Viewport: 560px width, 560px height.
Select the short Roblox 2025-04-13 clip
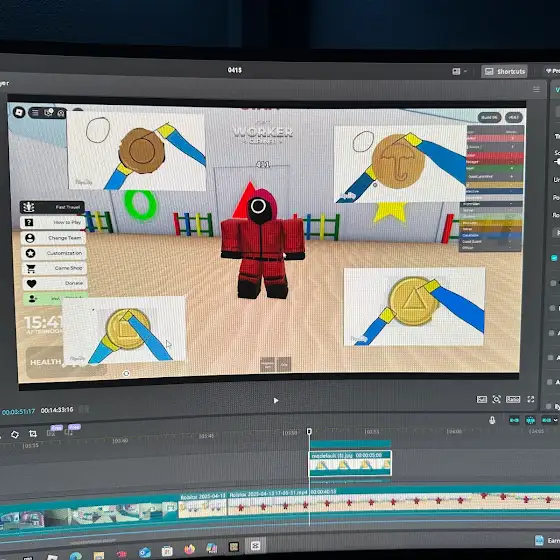202,505
